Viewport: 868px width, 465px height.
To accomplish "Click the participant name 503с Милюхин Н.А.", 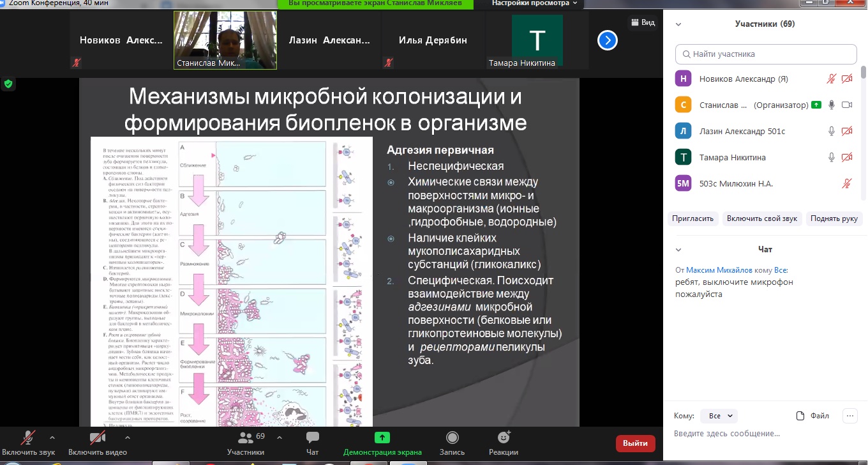I will (736, 183).
